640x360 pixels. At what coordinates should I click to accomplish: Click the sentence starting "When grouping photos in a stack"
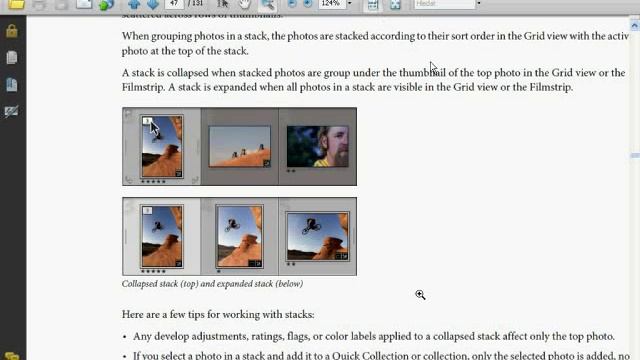375,43
